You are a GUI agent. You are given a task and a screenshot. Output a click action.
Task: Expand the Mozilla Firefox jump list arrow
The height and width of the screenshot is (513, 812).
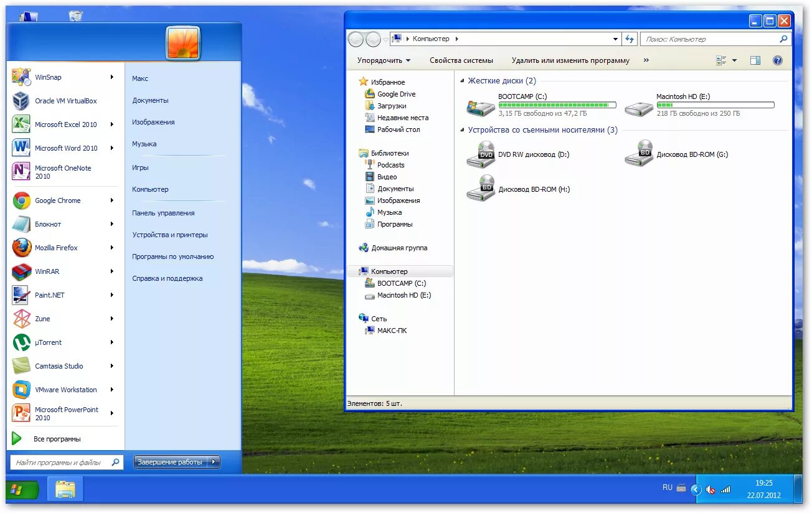coord(112,248)
